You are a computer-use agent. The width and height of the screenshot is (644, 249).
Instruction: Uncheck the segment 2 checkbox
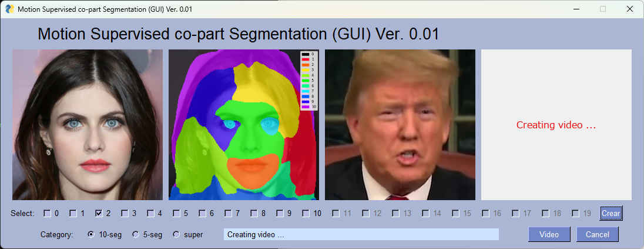[x=99, y=213]
